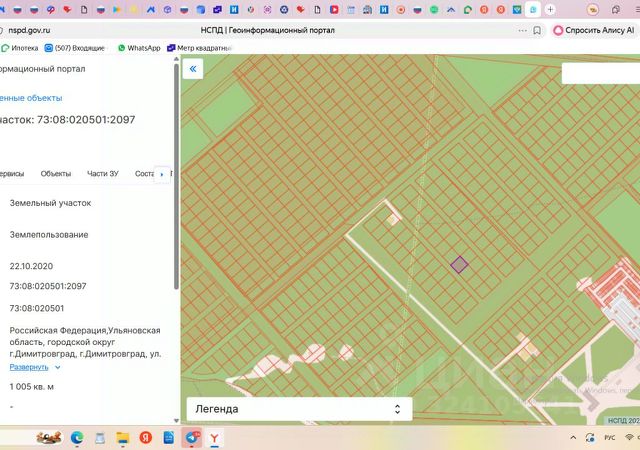Switch to the Объекты tab
This screenshot has width=640, height=450.
tap(56, 174)
